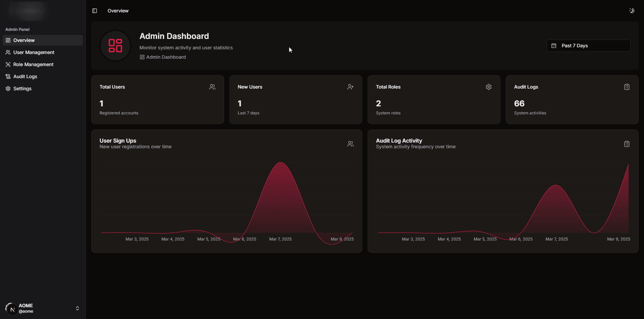Viewport: 644px width, 319px height.
Task: Expand the account switcher near AOME
Action: [x=77, y=308]
